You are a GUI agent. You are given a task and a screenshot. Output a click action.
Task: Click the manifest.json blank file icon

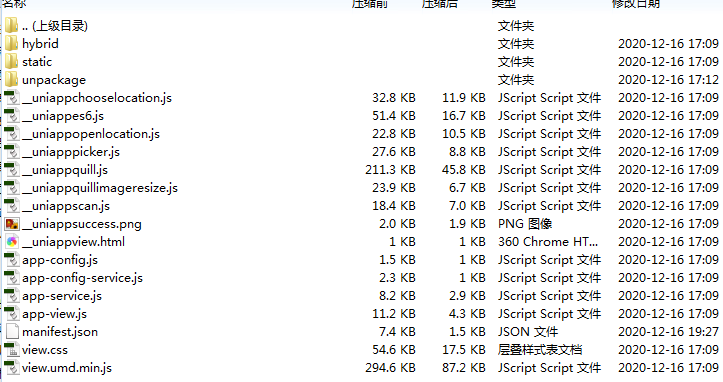12,332
